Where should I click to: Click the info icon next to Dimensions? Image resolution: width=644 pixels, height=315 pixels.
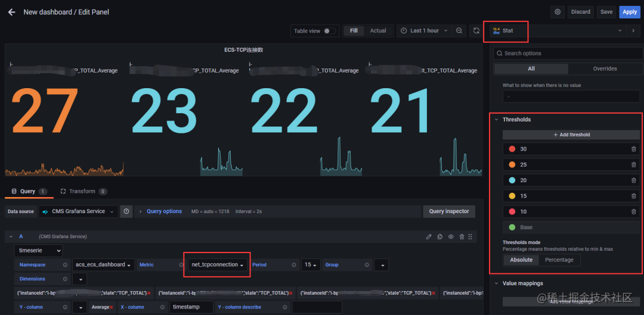pos(65,279)
